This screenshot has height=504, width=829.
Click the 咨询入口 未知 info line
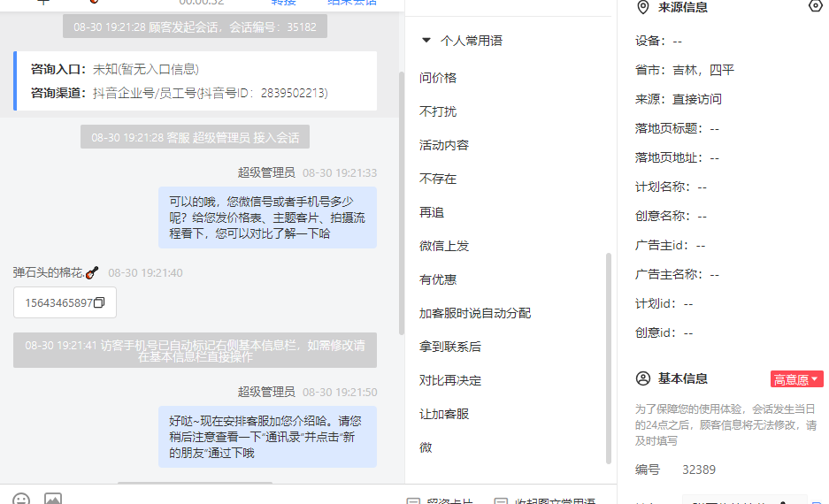[115, 69]
